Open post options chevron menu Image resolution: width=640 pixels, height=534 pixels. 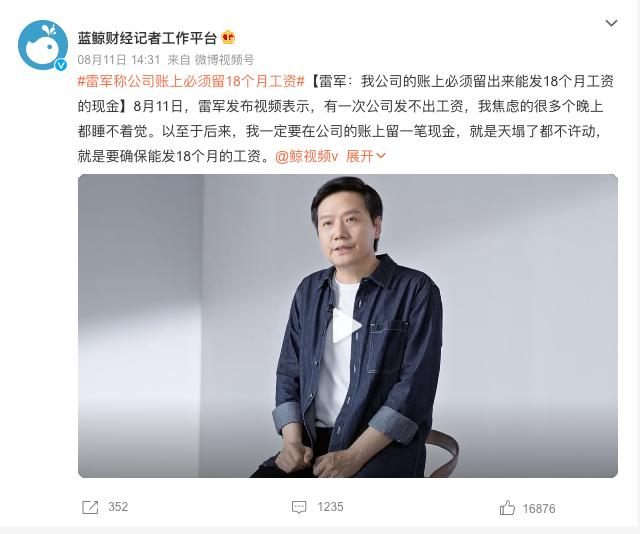(611, 23)
